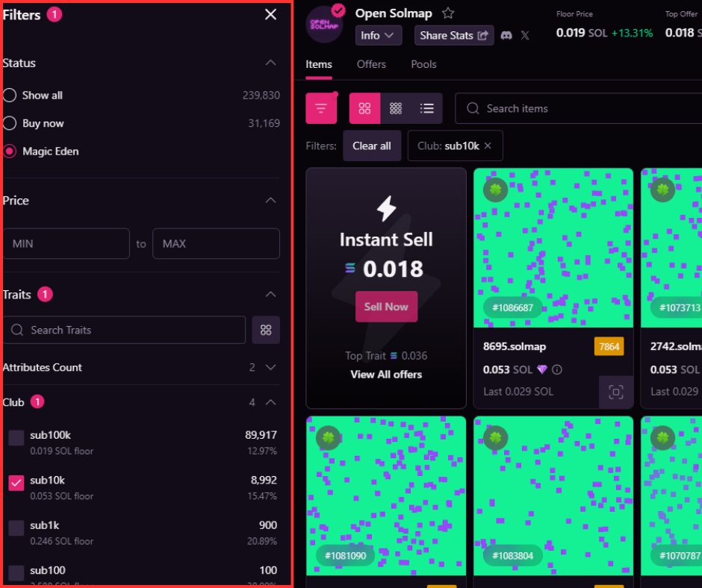702x588 pixels.
Task: Expand the Attributes Count section
Action: coord(270,367)
